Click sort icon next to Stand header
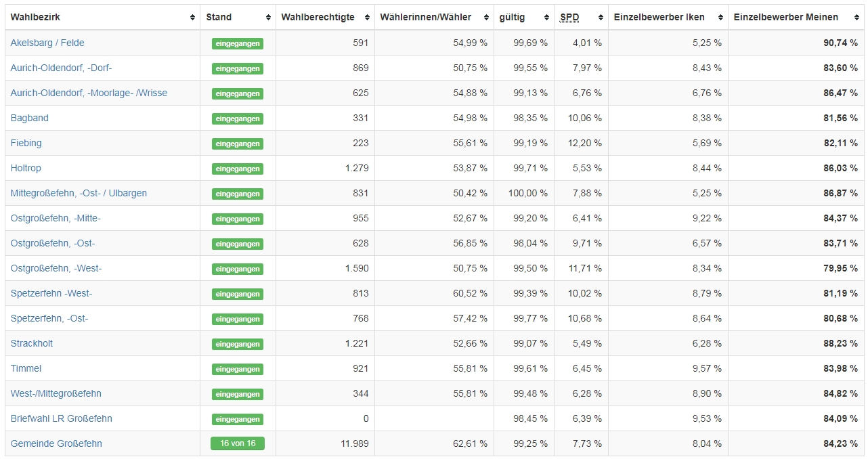The image size is (868, 459). [269, 18]
